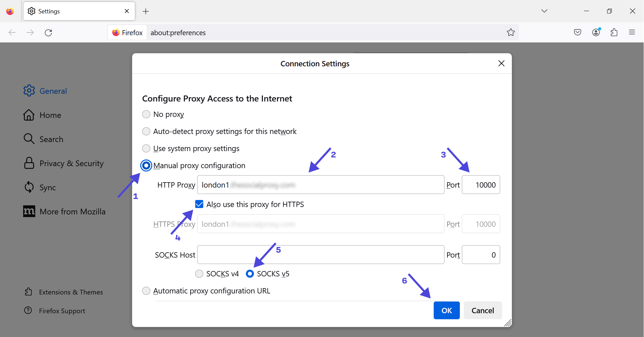
Task: Click the Firefox logo icon left of the tab
Action: coord(10,11)
